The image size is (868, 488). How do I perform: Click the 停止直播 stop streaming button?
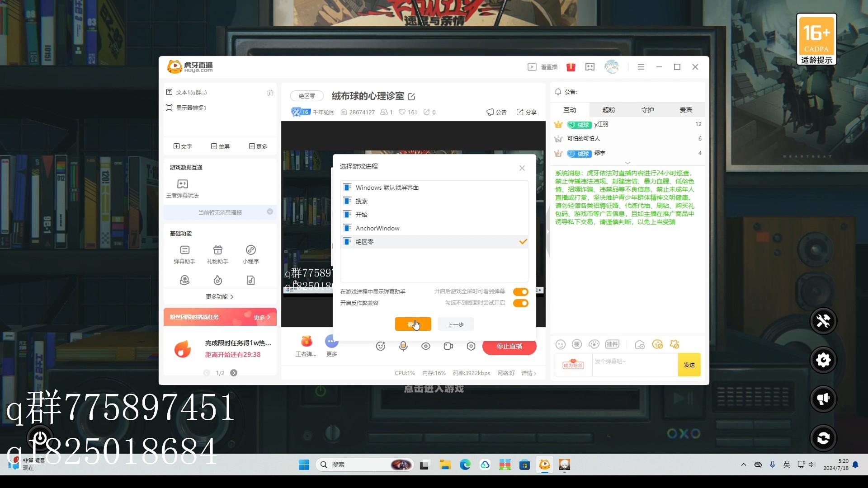[x=509, y=346]
